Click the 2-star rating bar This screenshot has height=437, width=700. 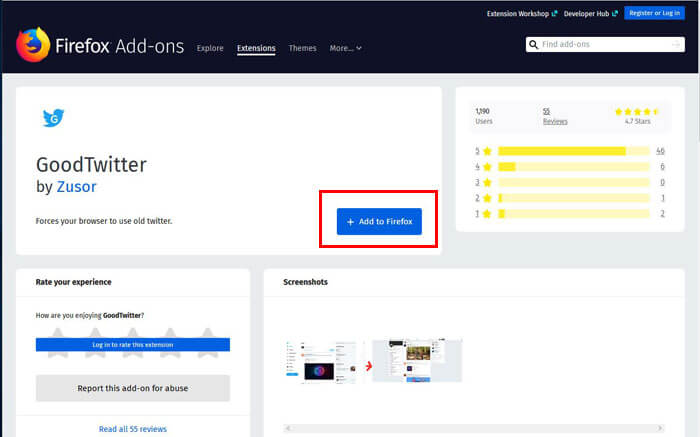point(574,198)
